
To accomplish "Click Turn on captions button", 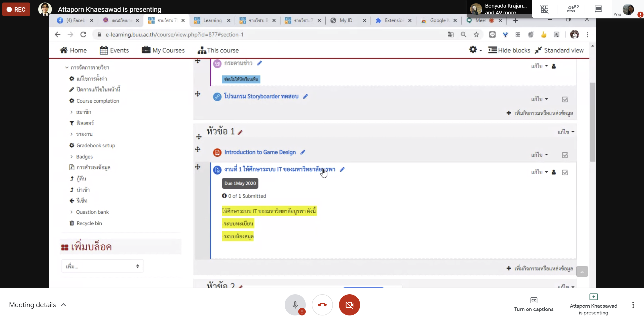I will coord(534,304).
